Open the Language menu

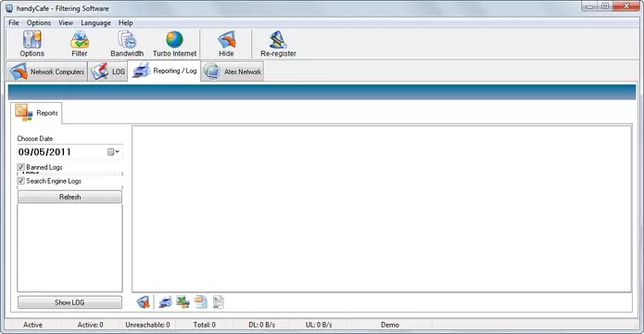click(95, 22)
